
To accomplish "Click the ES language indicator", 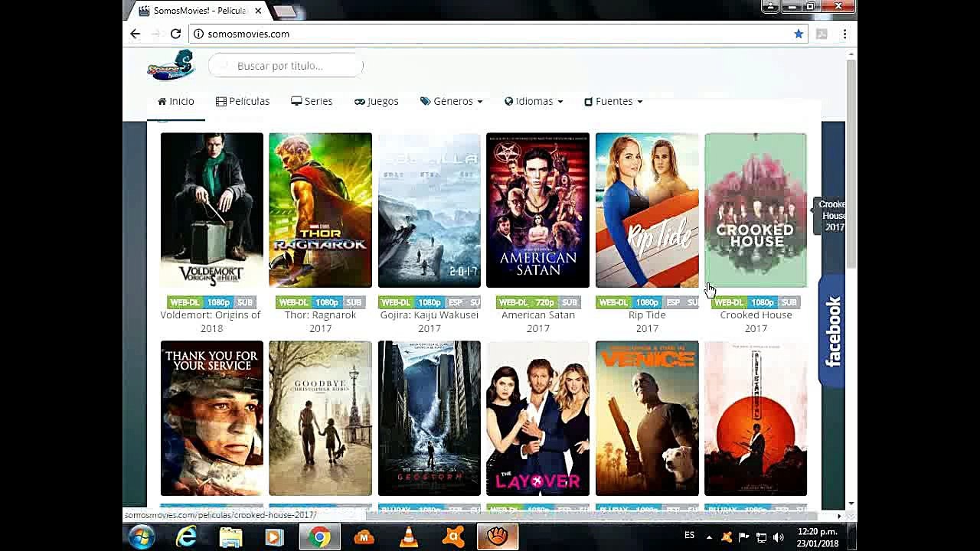I will 689,536.
